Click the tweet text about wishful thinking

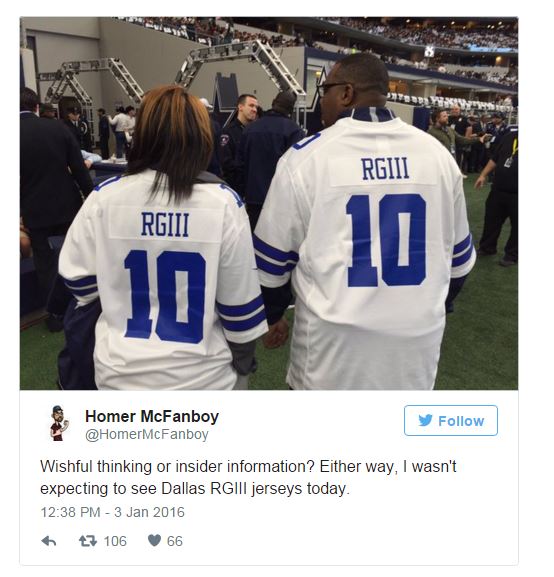[x=248, y=478]
